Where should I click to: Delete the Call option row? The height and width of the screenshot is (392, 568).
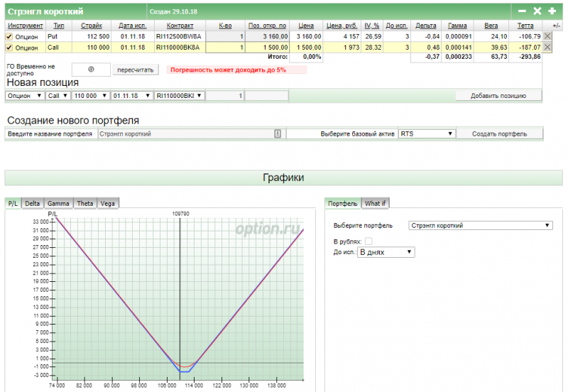547,47
